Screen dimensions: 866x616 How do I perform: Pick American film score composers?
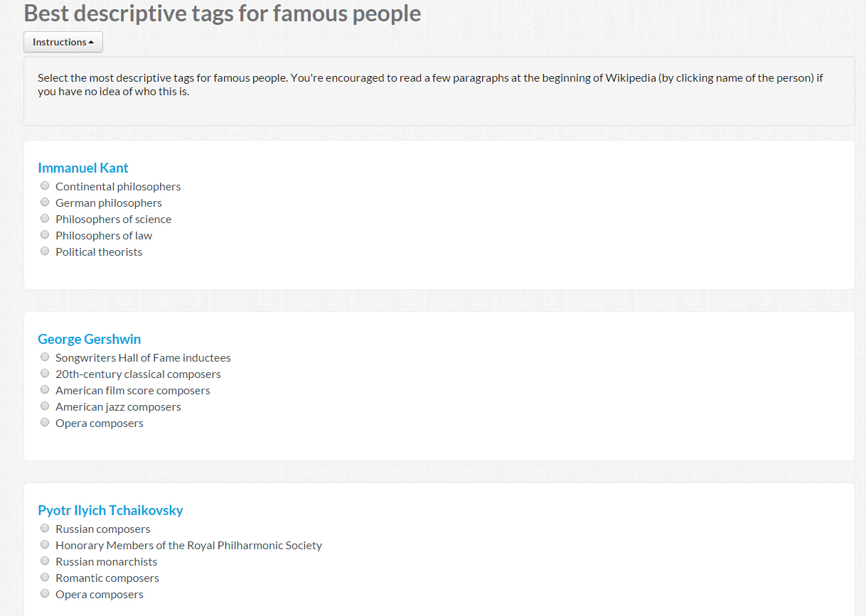tap(45, 389)
